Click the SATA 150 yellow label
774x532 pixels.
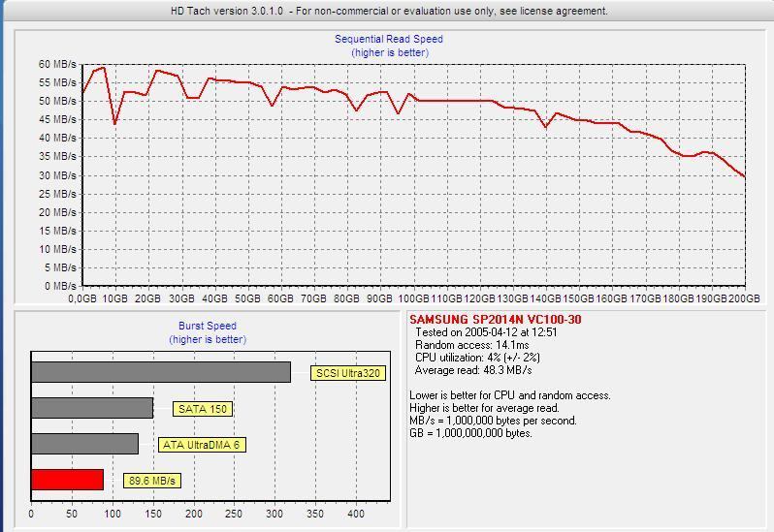pos(203,409)
